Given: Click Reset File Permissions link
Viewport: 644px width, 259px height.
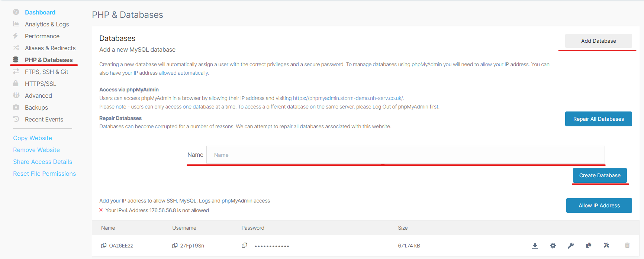Looking at the screenshot, I should 45,174.
